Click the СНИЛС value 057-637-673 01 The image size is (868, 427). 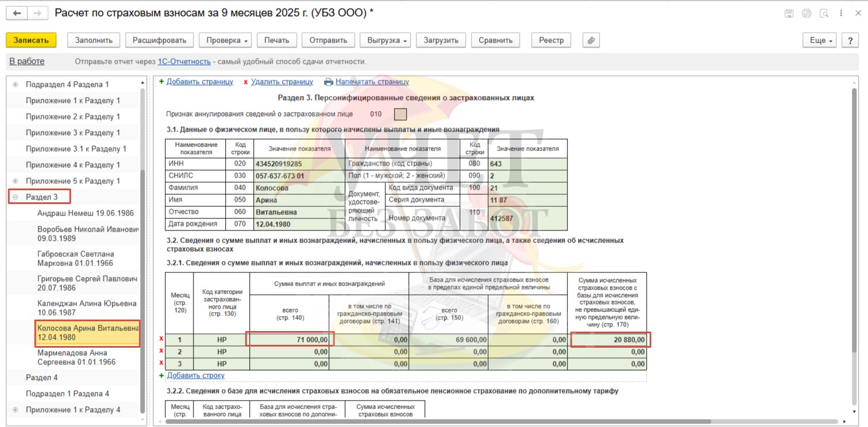pos(299,176)
